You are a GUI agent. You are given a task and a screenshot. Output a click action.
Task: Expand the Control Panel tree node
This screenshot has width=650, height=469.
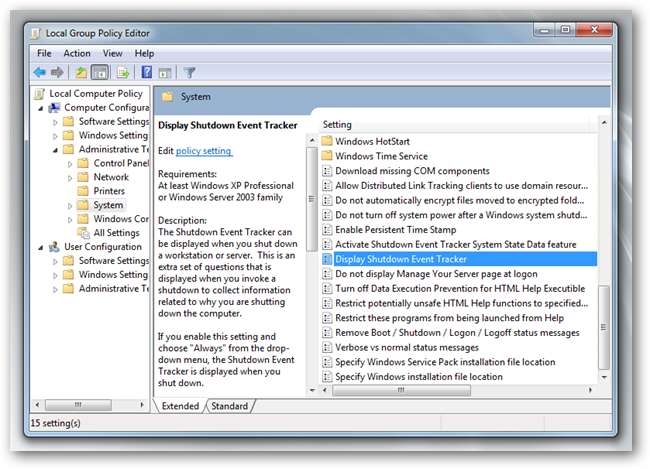(x=70, y=163)
